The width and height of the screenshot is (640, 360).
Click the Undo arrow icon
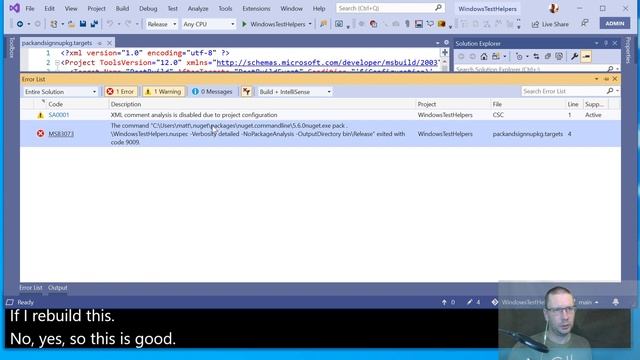click(x=109, y=24)
